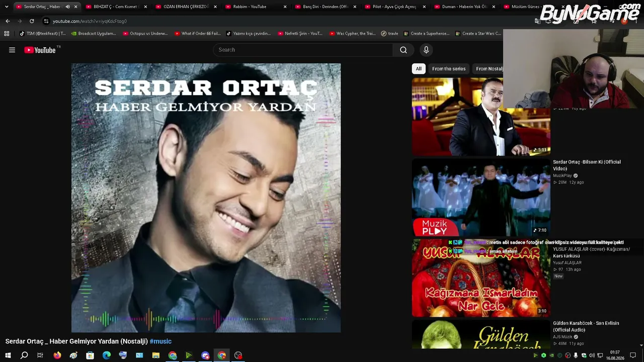Launch Microsoft Edge from the taskbar
The height and width of the screenshot is (362, 644).
107,355
